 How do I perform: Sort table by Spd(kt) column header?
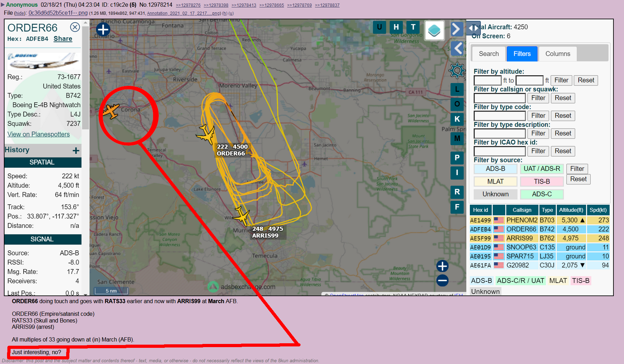[x=598, y=210]
